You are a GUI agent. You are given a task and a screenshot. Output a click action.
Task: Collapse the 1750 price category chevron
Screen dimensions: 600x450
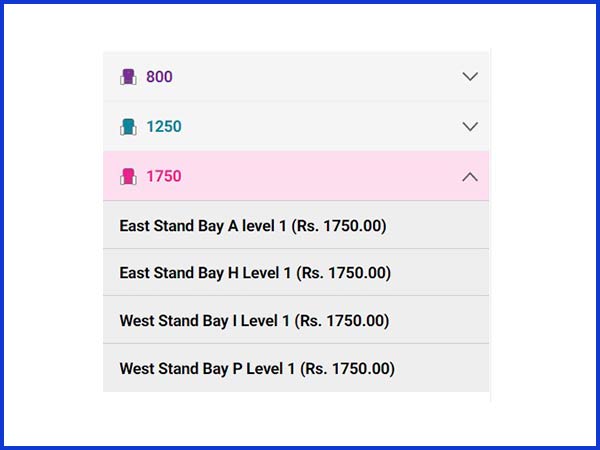click(470, 177)
